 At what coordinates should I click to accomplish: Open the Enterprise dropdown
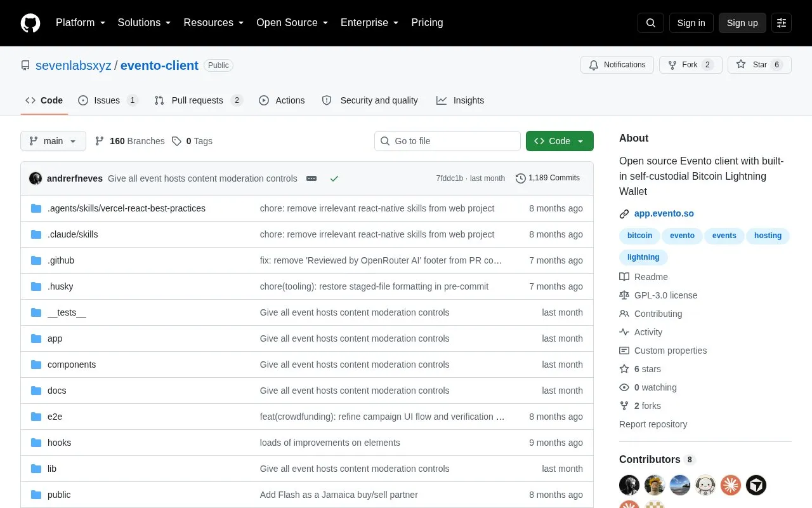tap(369, 23)
